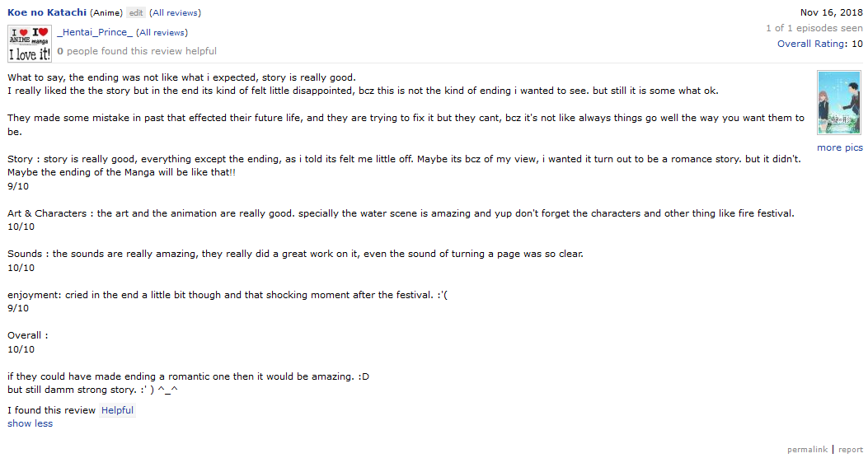The image size is (868, 458).
Task: Visit the _Hentai_Prince_ user profile link
Action: click(x=95, y=32)
